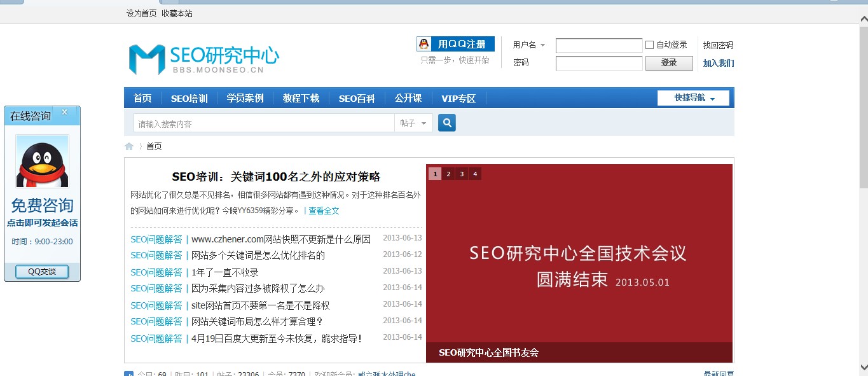Expand the 快捷导航 dropdown menu
This screenshot has width=868, height=376.
[694, 98]
